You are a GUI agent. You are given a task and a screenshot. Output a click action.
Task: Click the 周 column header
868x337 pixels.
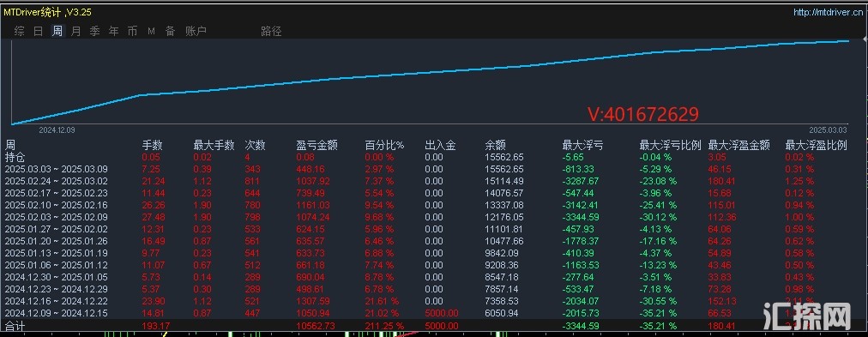[x=10, y=146]
